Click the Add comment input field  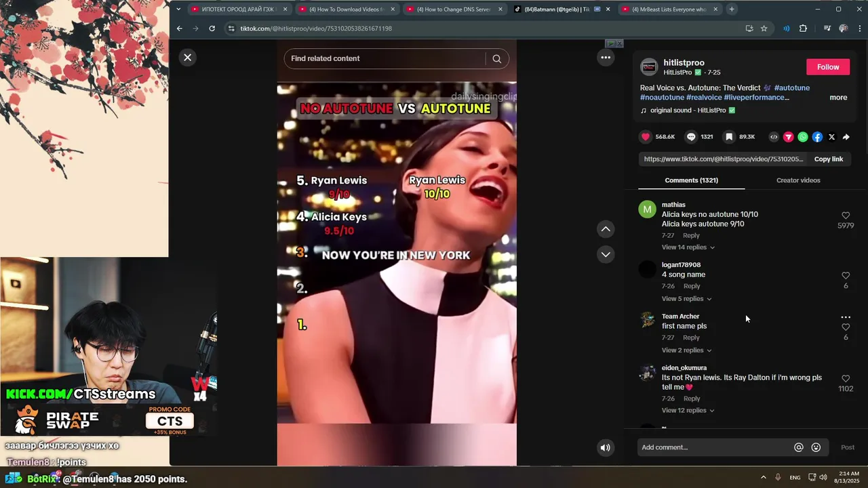pyautogui.click(x=715, y=447)
